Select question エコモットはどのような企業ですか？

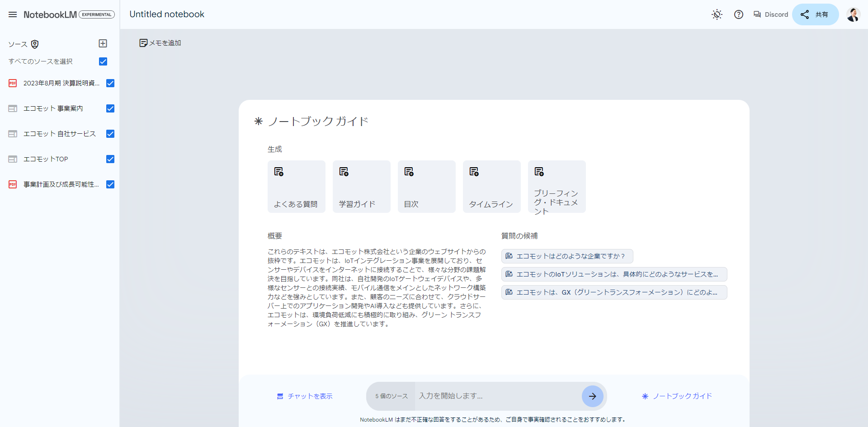567,256
